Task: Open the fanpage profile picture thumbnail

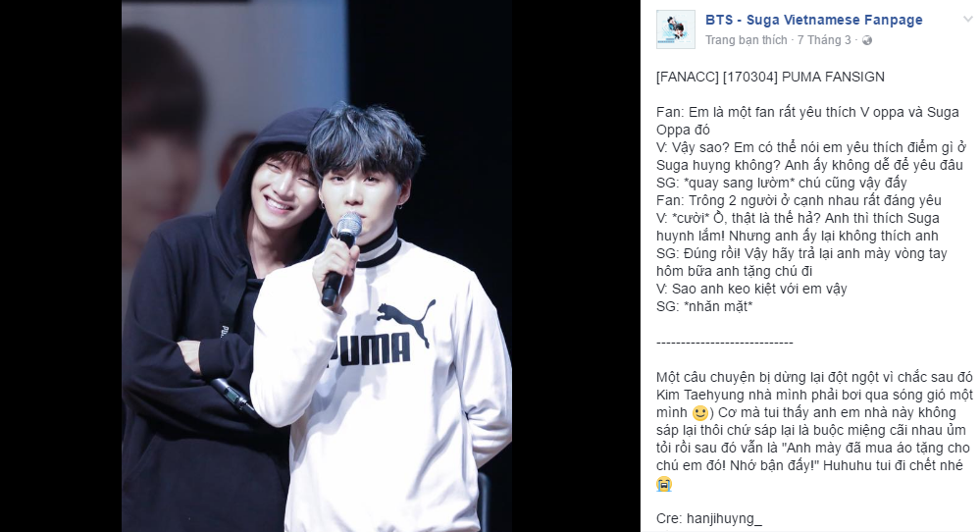Action: point(676,29)
